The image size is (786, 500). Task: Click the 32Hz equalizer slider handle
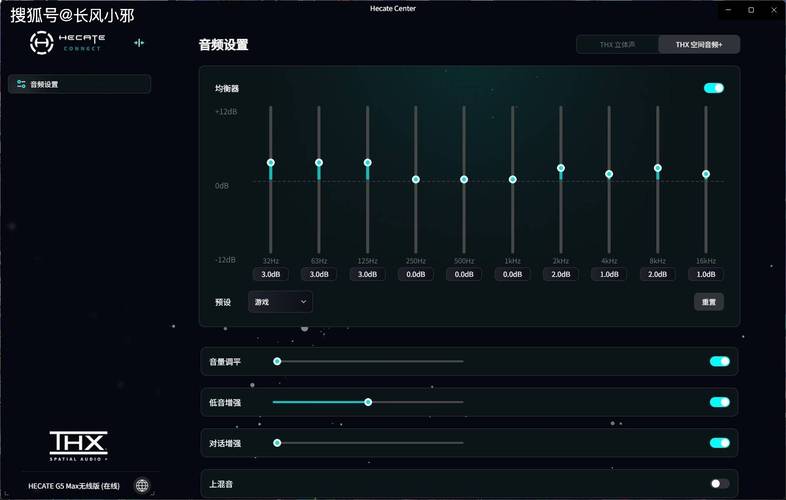point(270,162)
